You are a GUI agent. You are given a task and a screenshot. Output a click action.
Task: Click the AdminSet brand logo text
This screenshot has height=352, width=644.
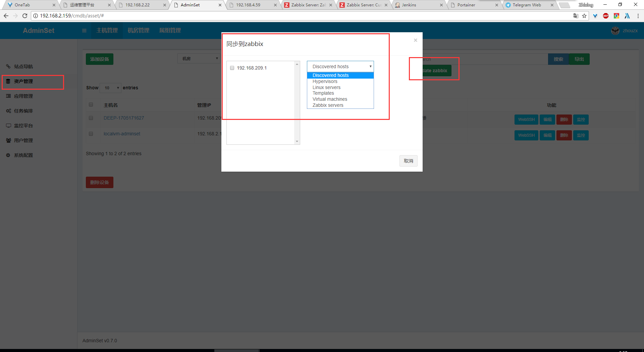[x=39, y=31]
